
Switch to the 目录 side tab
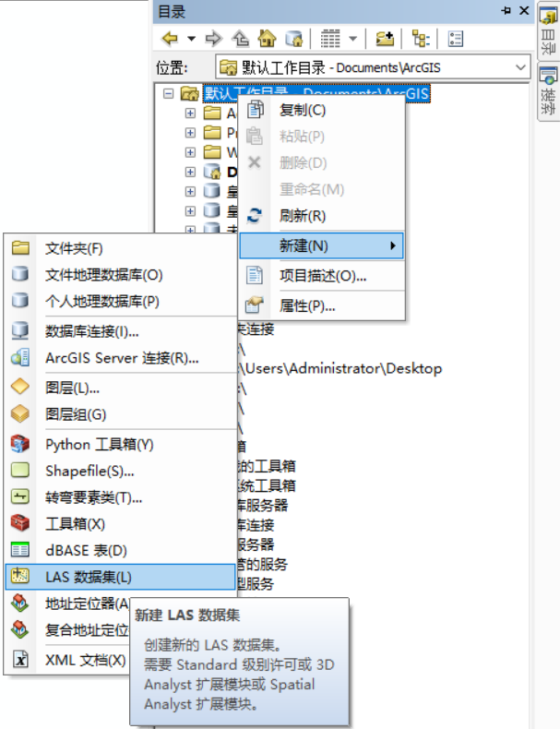(x=548, y=30)
